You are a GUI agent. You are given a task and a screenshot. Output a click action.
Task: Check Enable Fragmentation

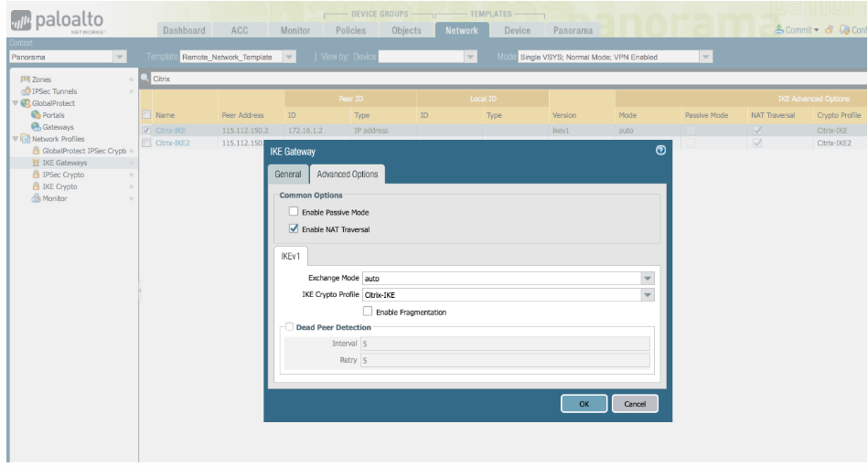368,312
